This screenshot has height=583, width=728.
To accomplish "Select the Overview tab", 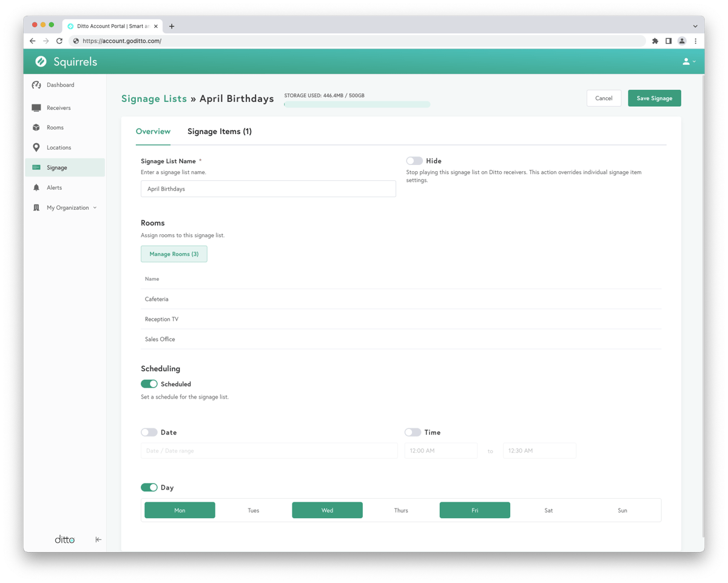I will coord(153,131).
